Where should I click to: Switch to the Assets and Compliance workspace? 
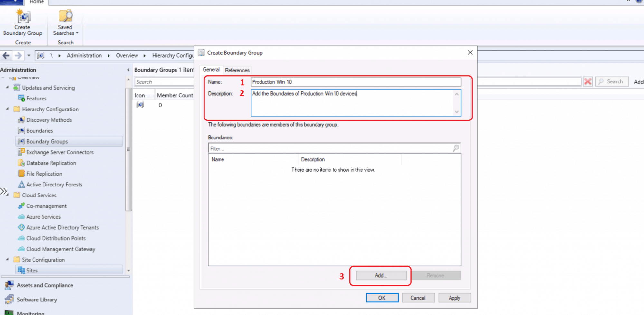(x=45, y=285)
